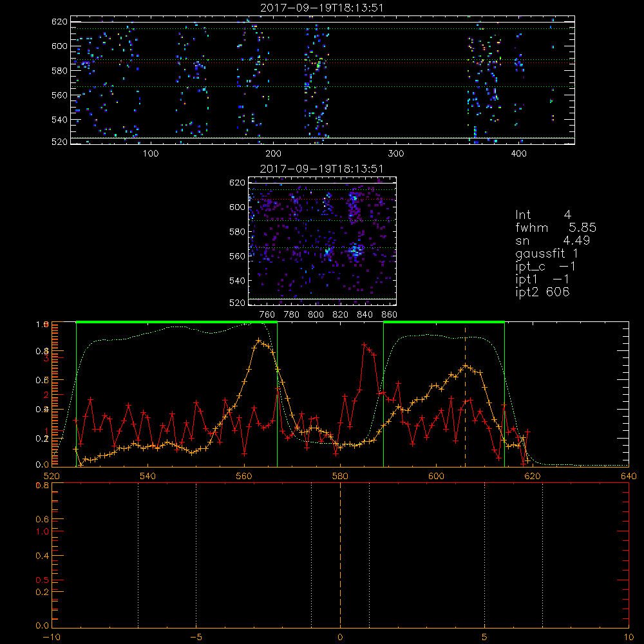Select the "fwhm 5.85" readout line
The width and height of the screenshot is (644, 644).
click(x=556, y=227)
